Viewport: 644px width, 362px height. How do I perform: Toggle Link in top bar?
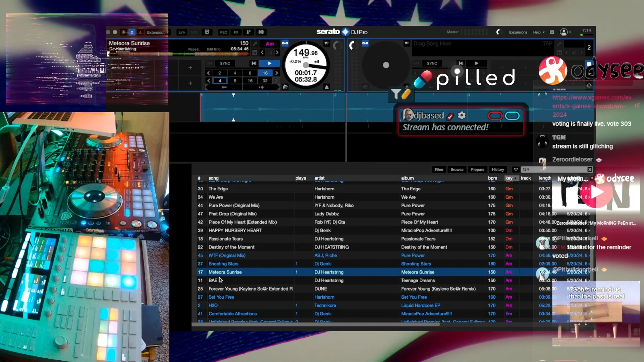(182, 32)
